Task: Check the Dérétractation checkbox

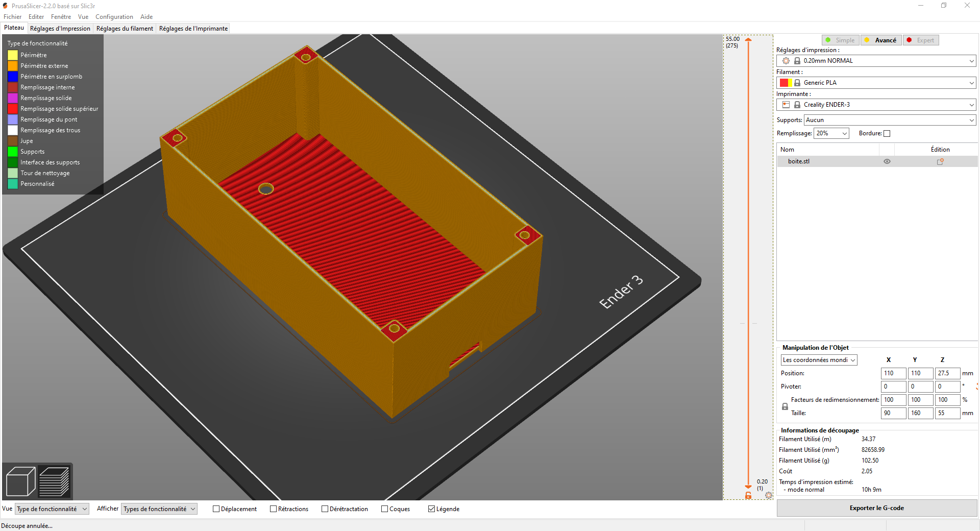Action: (x=325, y=509)
